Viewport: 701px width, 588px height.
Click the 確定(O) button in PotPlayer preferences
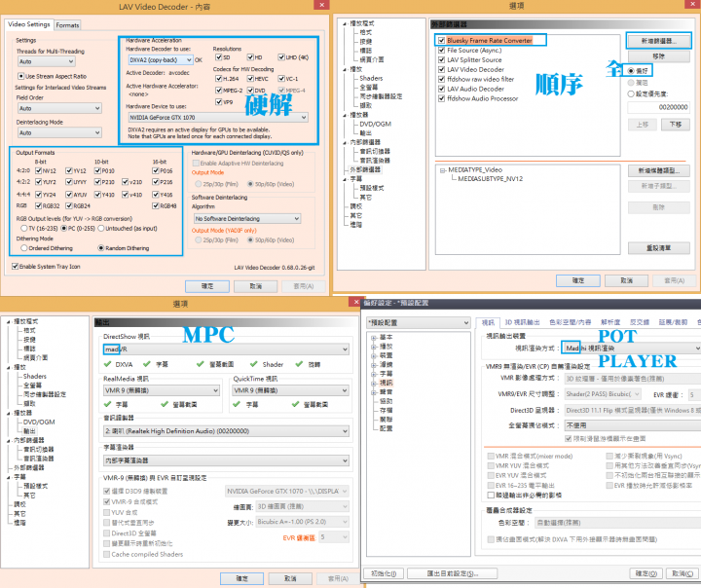(646, 573)
